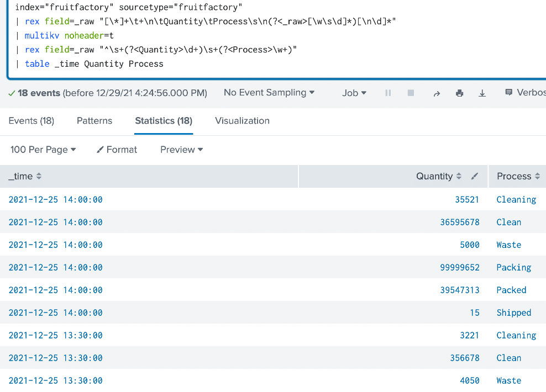The height and width of the screenshot is (392, 546).
Task: Click the Shipped process value
Action: (x=514, y=312)
